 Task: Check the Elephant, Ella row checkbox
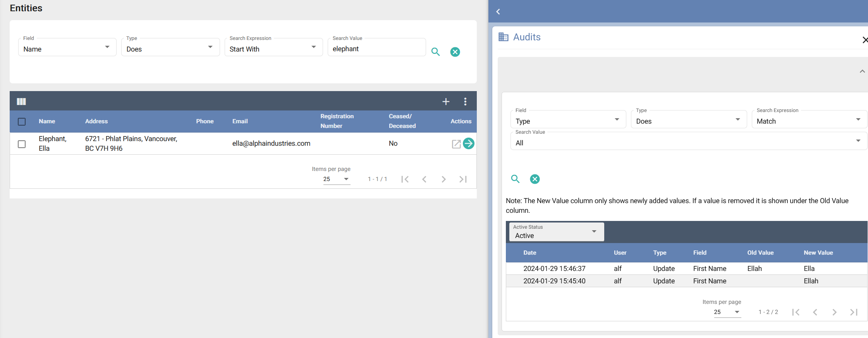coord(22,144)
